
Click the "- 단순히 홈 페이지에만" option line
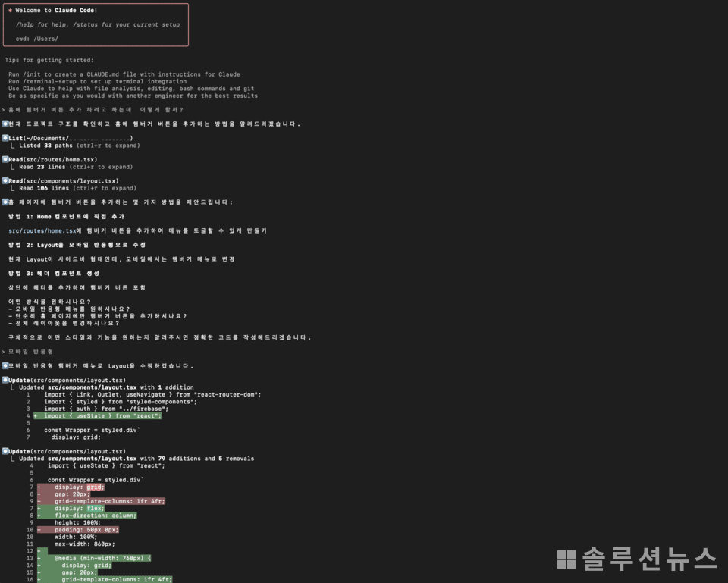click(x=98, y=316)
